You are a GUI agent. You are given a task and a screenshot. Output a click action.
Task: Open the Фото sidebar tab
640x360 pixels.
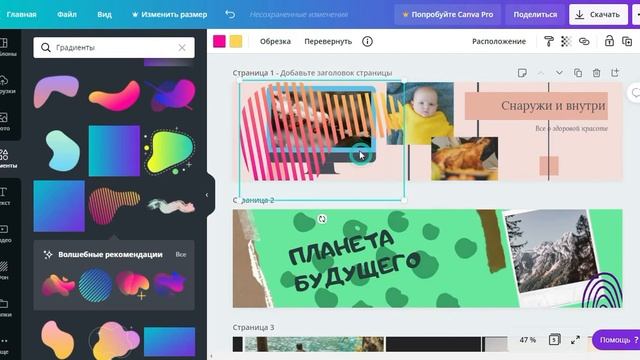click(5, 122)
